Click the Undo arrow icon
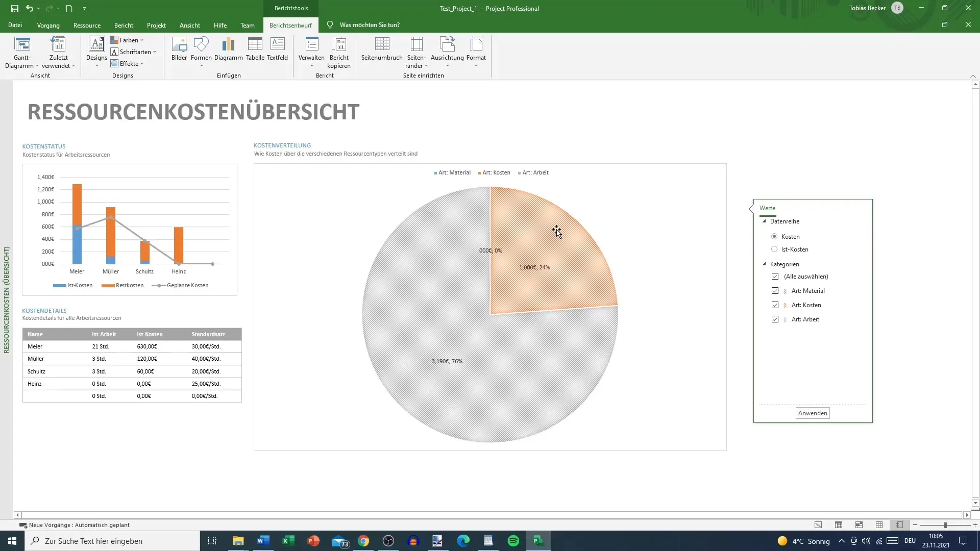Screen dimensions: 980x551 tap(30, 8)
